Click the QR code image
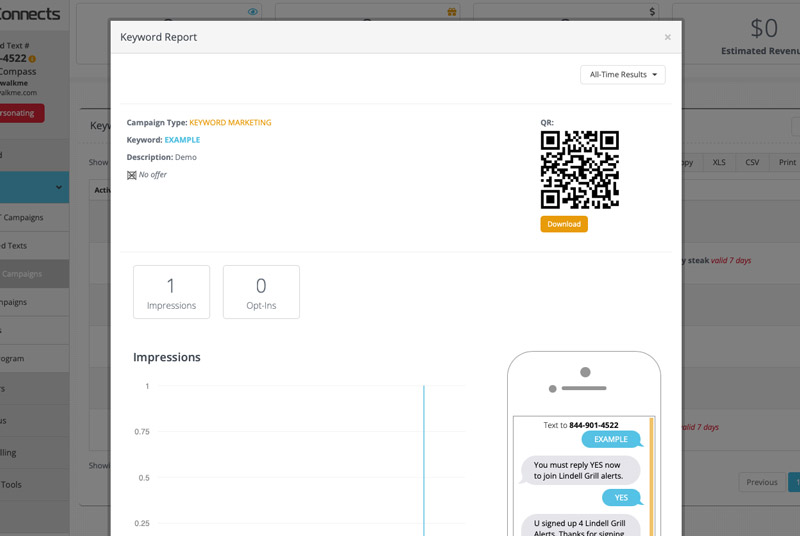Image resolution: width=800 pixels, height=536 pixels. pyautogui.click(x=580, y=170)
